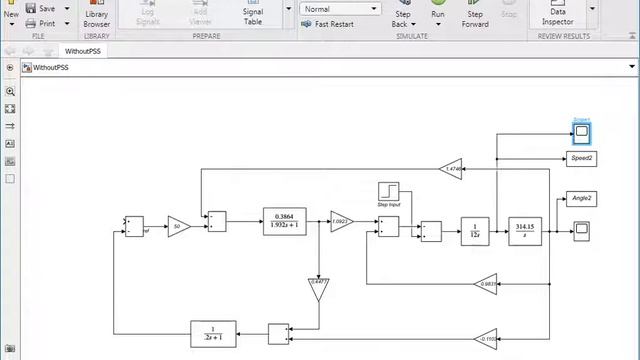Click the navigate back arrow
Screen dimensions: 640x360
(x=10, y=51)
